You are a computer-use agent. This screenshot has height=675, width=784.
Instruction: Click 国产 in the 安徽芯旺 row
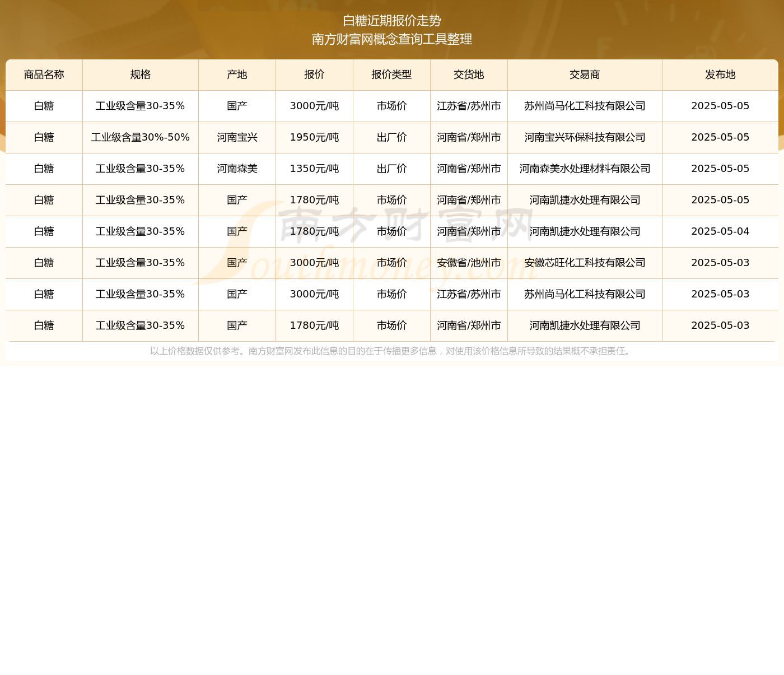(237, 263)
